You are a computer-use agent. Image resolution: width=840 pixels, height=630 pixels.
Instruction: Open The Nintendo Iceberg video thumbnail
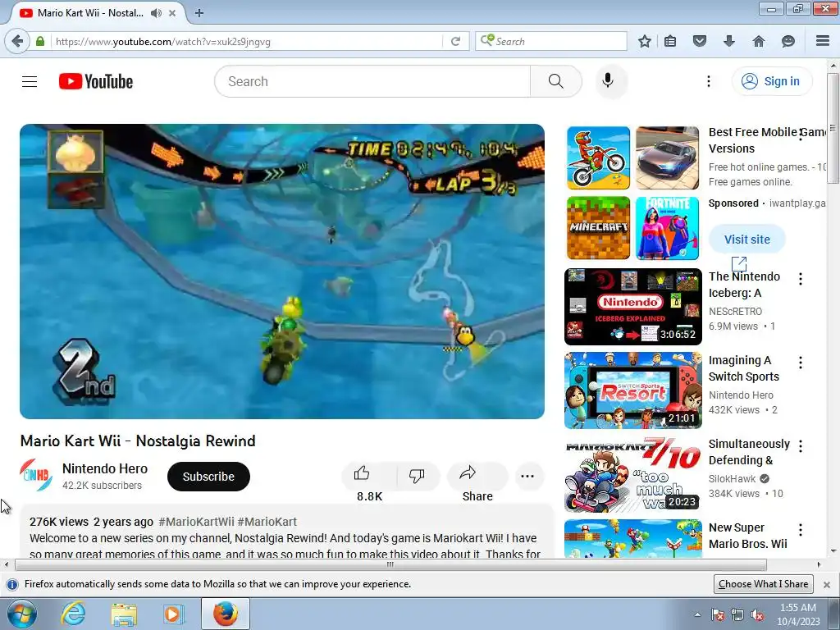[x=633, y=307]
